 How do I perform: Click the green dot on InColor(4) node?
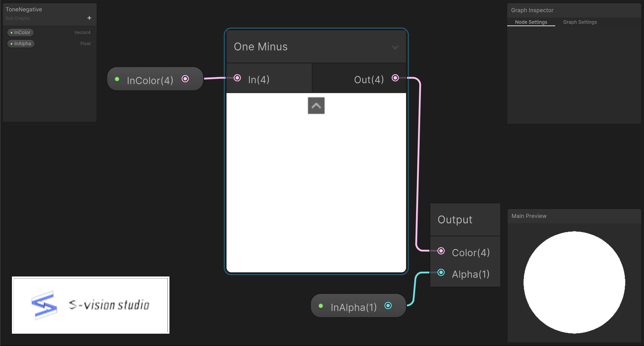pos(117,79)
